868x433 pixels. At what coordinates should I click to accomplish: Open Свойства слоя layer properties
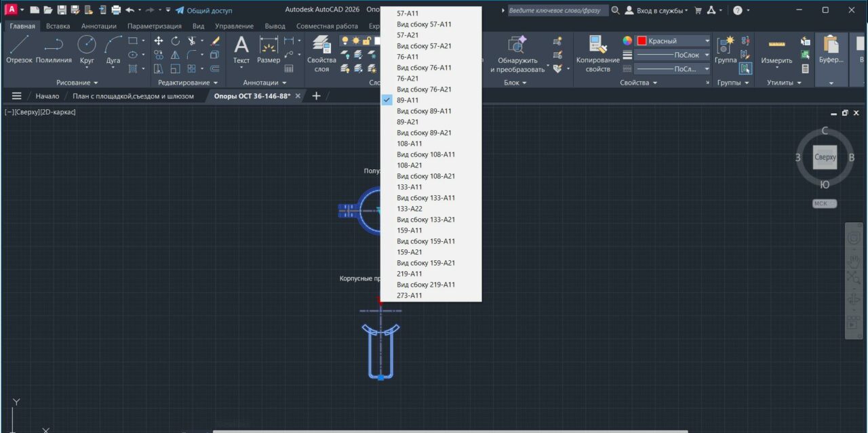(x=321, y=54)
